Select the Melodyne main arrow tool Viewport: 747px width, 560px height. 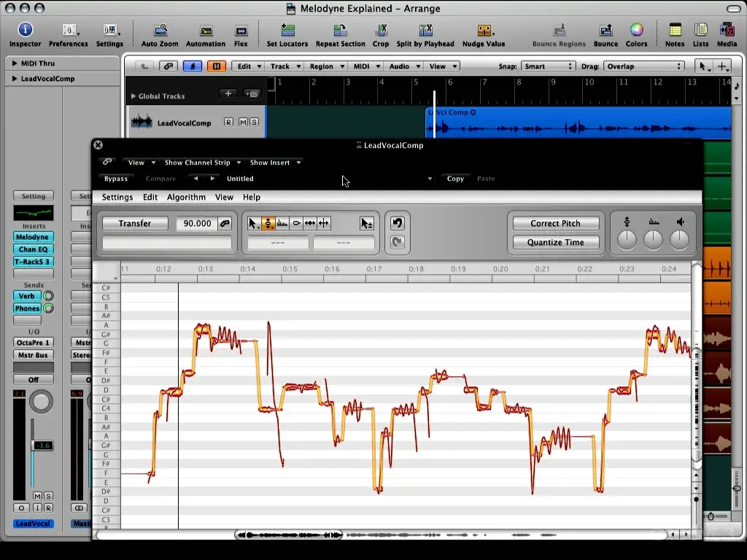click(253, 223)
